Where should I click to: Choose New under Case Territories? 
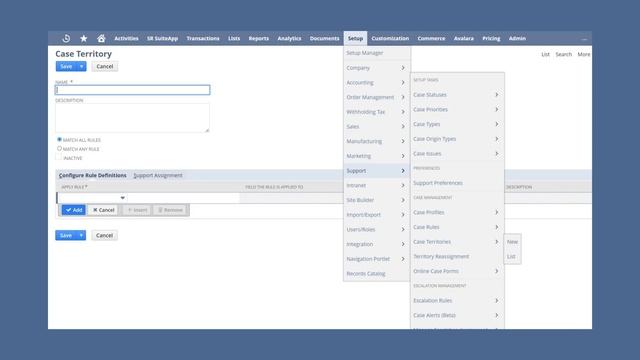(512, 242)
